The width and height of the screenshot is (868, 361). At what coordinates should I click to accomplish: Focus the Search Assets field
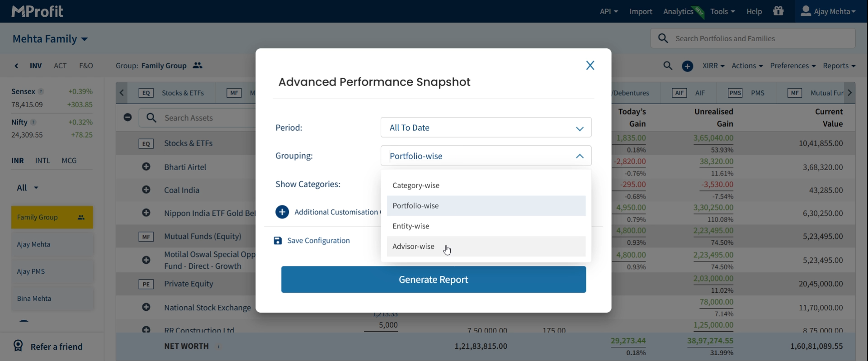[x=197, y=118]
